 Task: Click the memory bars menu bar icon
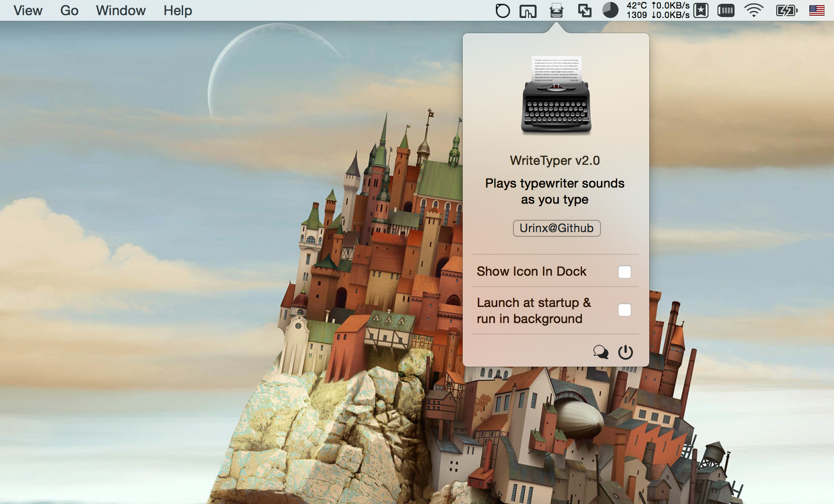(x=726, y=10)
